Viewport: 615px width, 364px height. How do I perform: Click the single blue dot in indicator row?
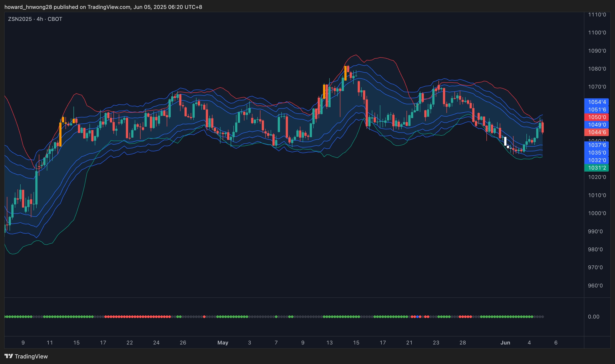(417, 317)
